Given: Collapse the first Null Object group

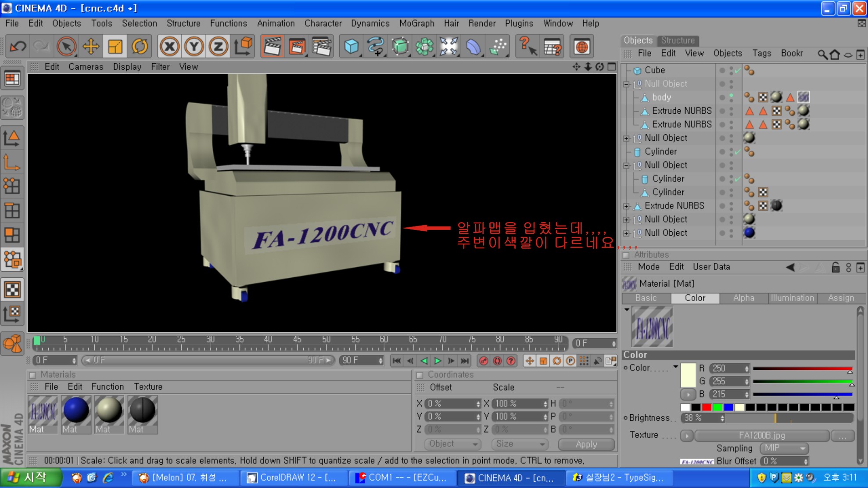Looking at the screenshot, I should point(627,84).
